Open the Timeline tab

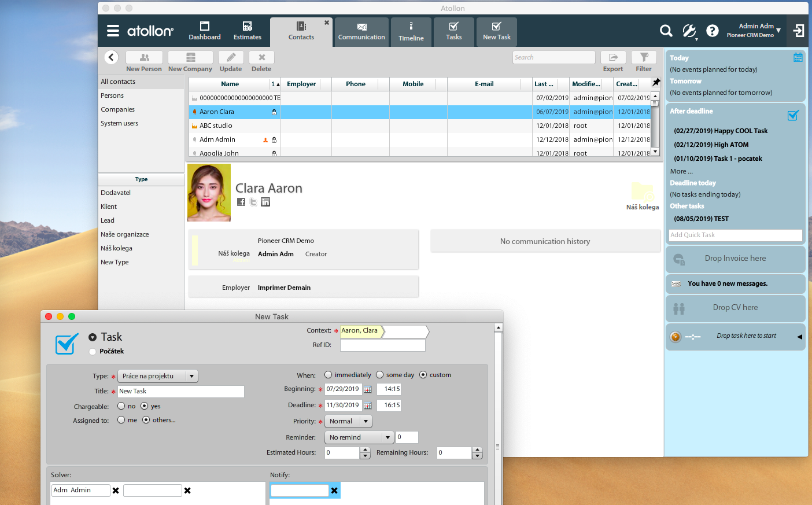coord(411,31)
